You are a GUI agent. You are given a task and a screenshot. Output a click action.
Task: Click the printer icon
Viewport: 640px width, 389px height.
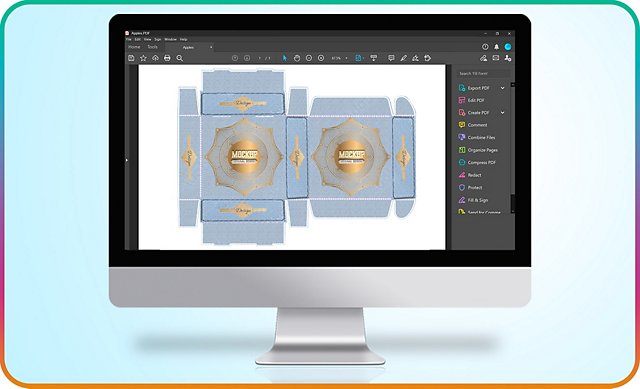[x=167, y=58]
